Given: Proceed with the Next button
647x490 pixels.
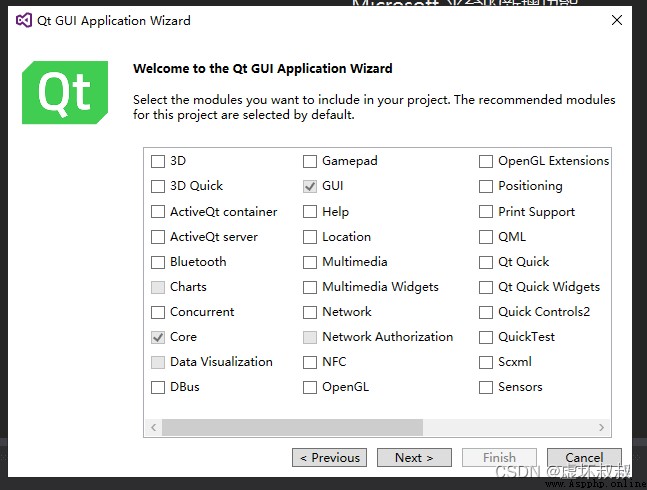Looking at the screenshot, I should tap(414, 457).
